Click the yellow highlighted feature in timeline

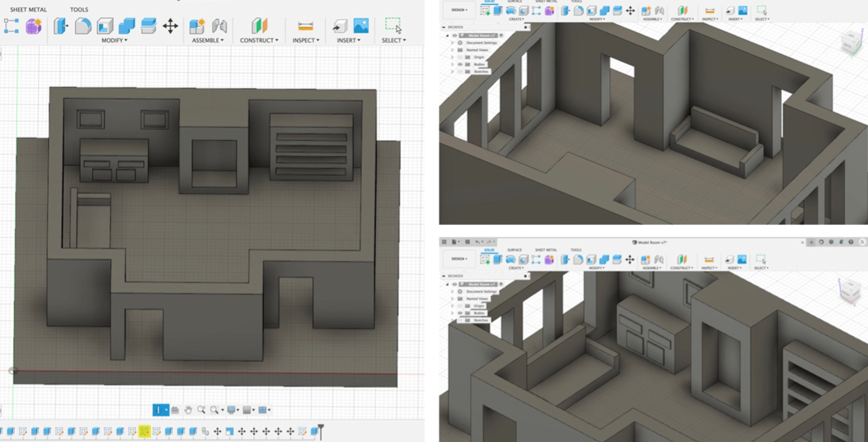click(x=144, y=431)
